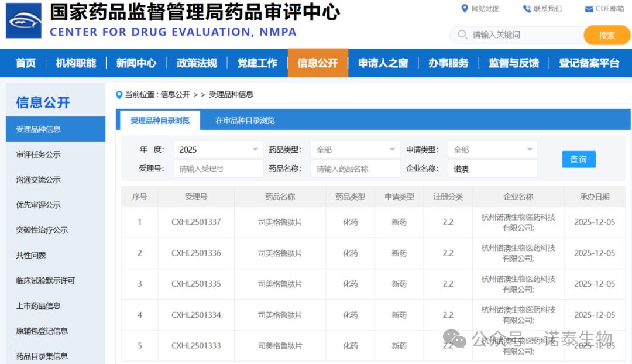Click the magnifier icon in search box
632x364 pixels.
[x=462, y=35]
